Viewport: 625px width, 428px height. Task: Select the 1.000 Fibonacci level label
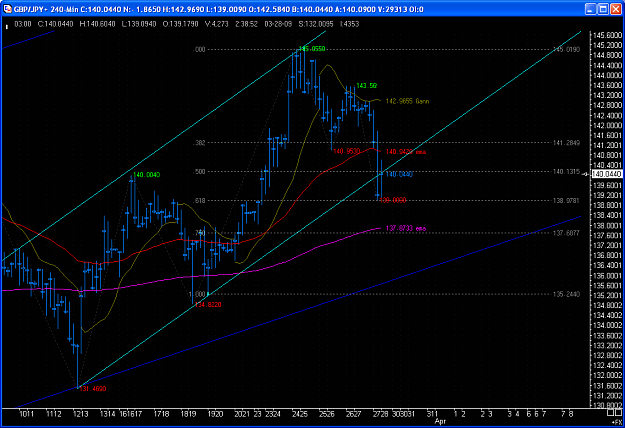coord(198,294)
